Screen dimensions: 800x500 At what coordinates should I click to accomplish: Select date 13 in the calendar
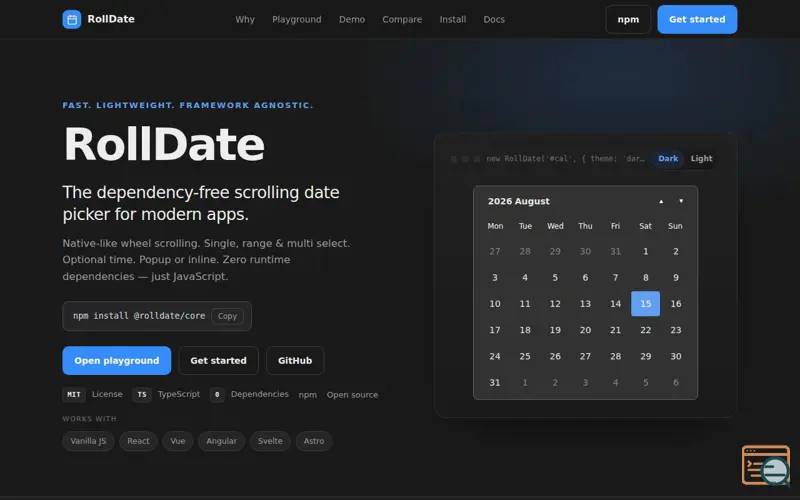(585, 304)
